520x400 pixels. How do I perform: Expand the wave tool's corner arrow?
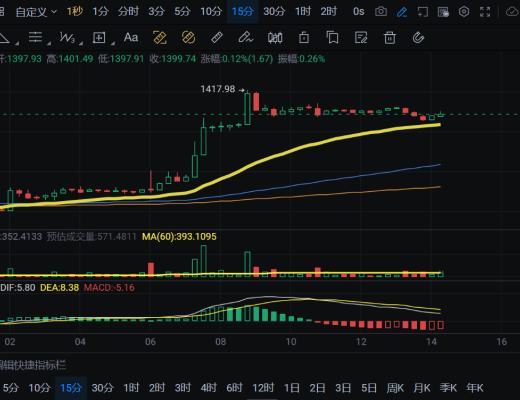point(81,43)
